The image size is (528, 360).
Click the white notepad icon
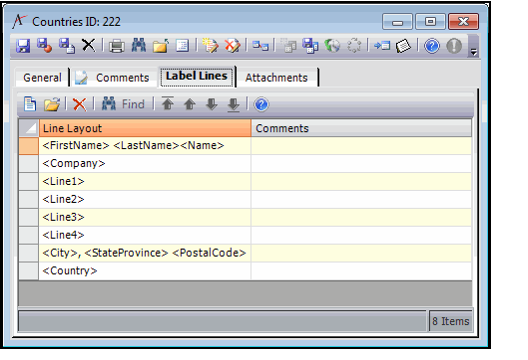pyautogui.click(x=403, y=46)
